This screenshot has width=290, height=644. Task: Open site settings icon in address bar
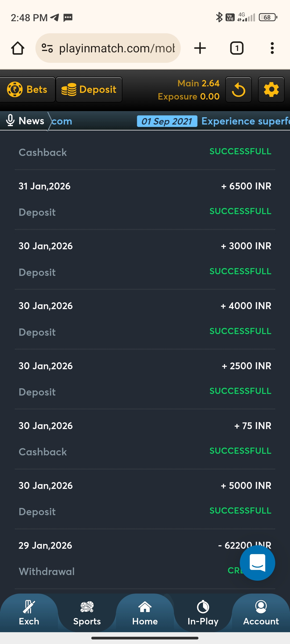[47, 48]
